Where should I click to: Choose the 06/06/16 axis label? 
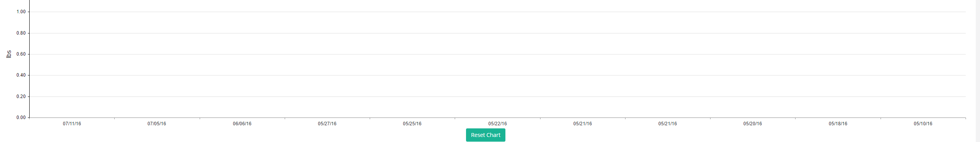[x=242, y=124]
